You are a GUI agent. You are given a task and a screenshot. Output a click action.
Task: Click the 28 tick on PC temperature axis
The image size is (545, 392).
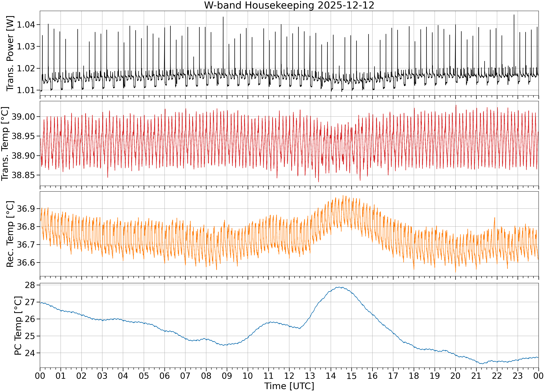30,285
